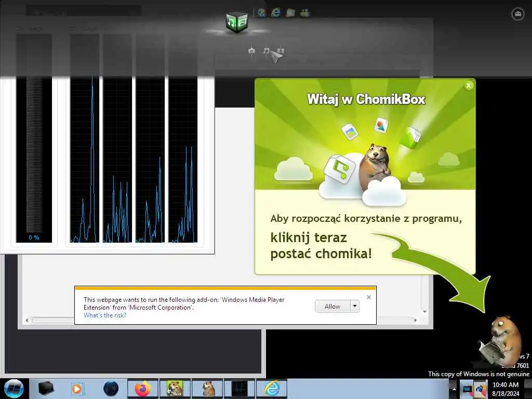
Task: Click the green media cube icon
Action: click(237, 22)
